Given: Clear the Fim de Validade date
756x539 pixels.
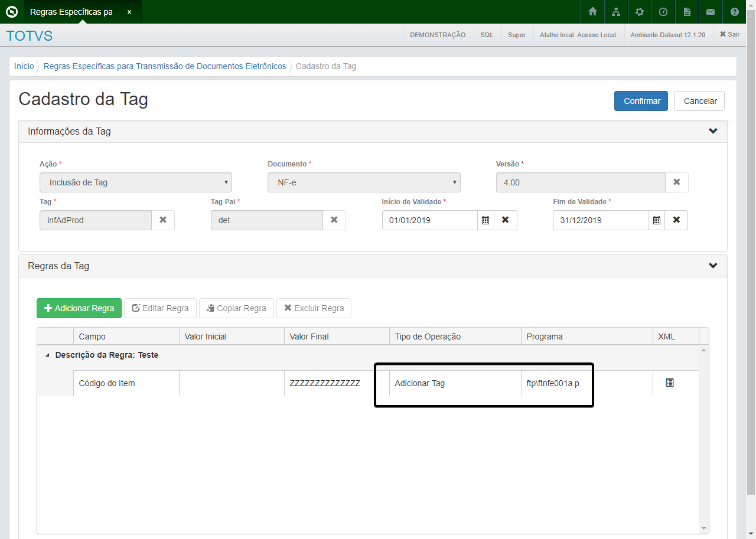Looking at the screenshot, I should pyautogui.click(x=676, y=220).
